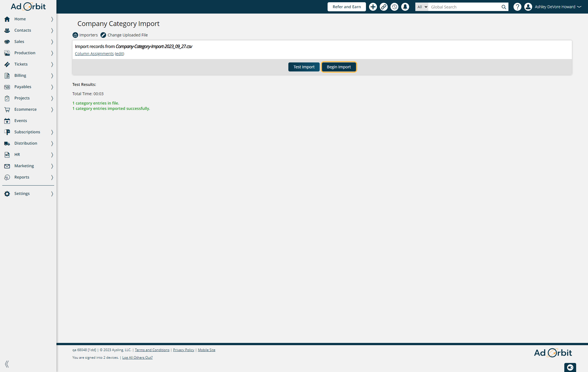Screen dimensions: 588x372
Task: Expand the Reports submenu chevron
Action: coord(52,177)
